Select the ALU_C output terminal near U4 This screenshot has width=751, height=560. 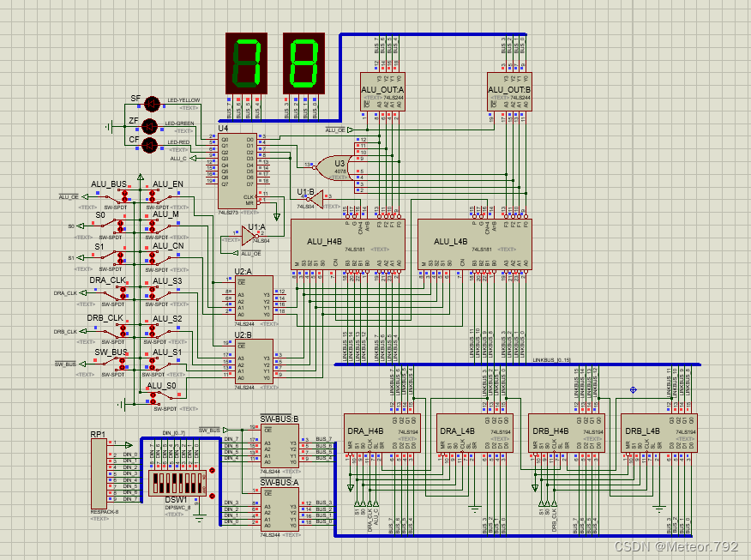193,158
